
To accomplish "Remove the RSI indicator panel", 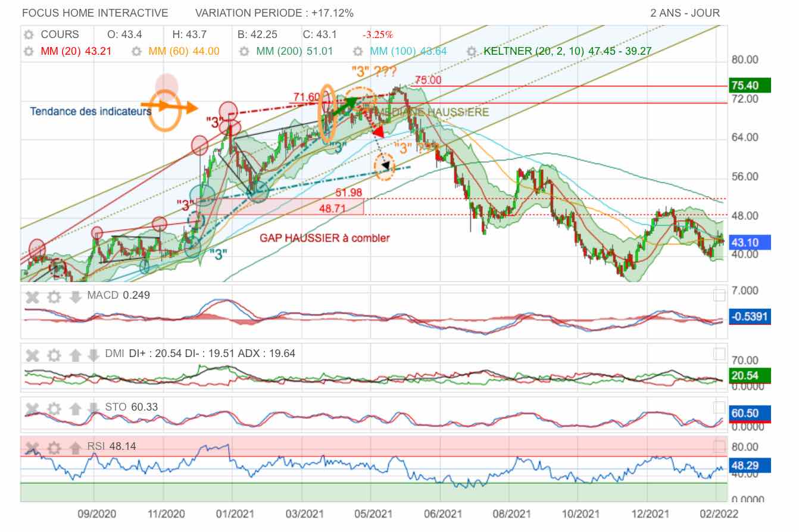I will [x=33, y=447].
